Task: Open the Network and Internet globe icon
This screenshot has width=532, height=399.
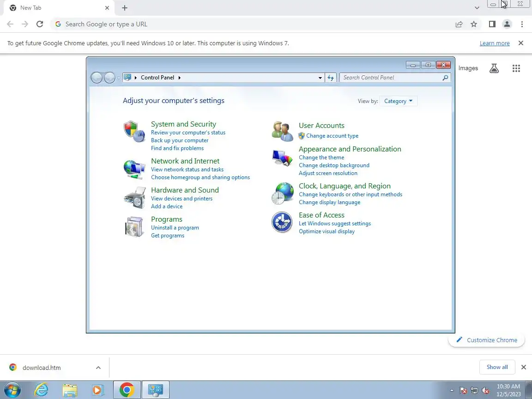Action: point(134,169)
